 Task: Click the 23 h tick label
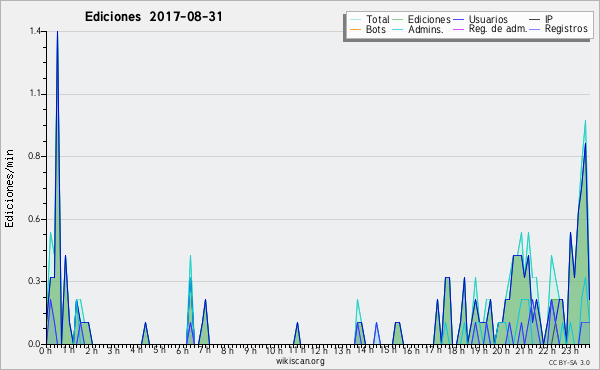pos(571,350)
